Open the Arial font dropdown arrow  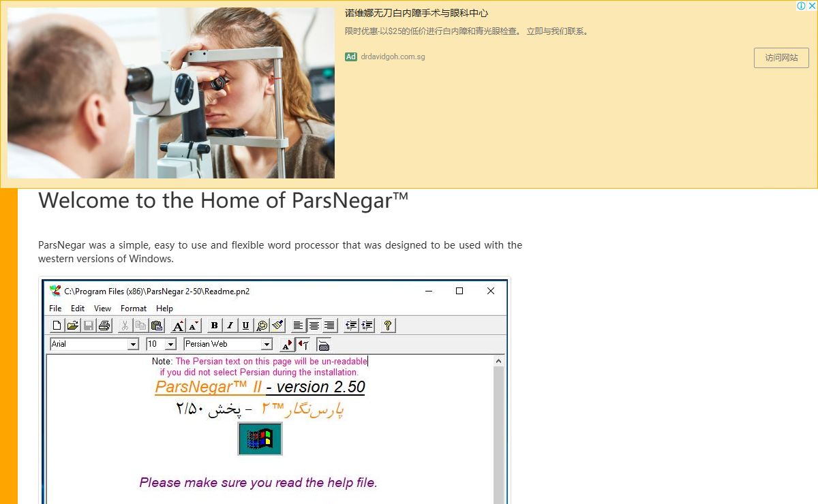click(133, 345)
